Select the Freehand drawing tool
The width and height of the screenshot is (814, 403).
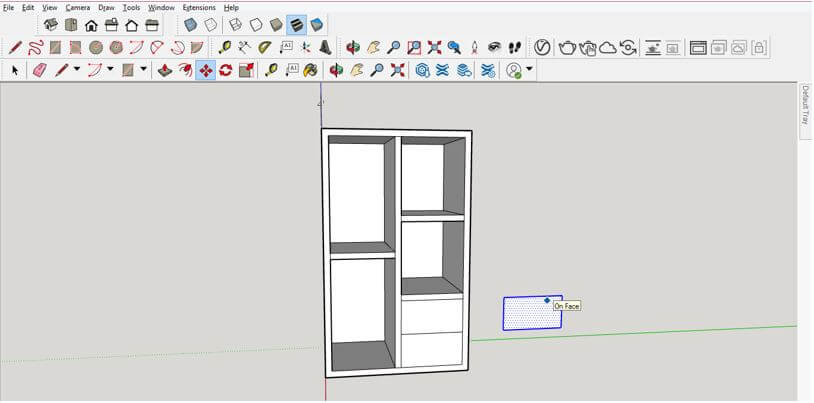pos(35,48)
